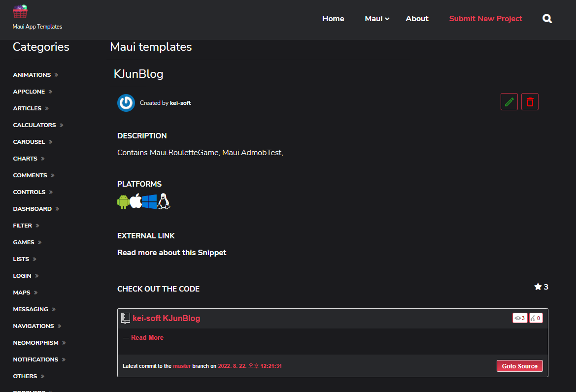Open the Maps category
This screenshot has height=392, width=576.
coord(25,293)
